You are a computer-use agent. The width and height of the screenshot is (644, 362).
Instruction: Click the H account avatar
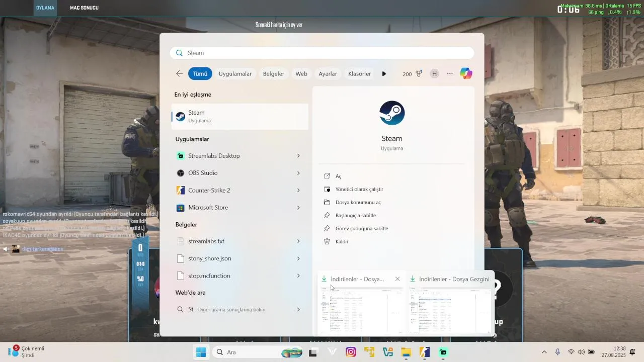(x=434, y=74)
